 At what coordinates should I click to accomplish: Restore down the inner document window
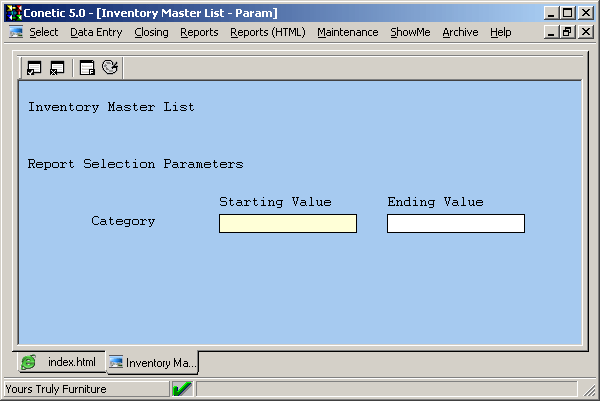[567, 32]
